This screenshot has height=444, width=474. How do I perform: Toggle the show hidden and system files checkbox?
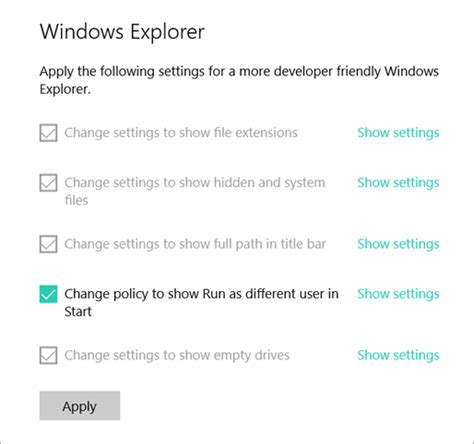[x=48, y=183]
